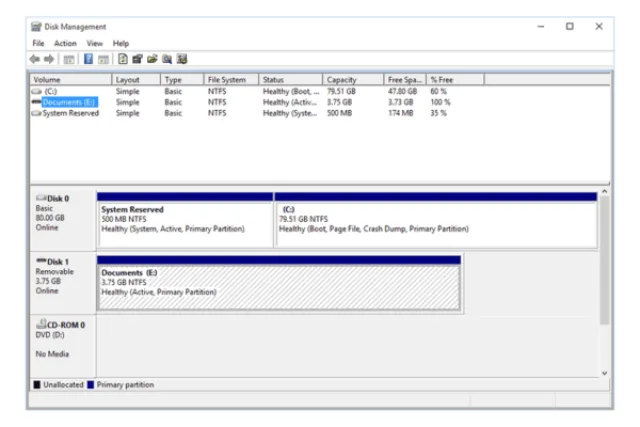Click the 3.73 GB free space value
Screen dimensions: 640x427
click(400, 102)
